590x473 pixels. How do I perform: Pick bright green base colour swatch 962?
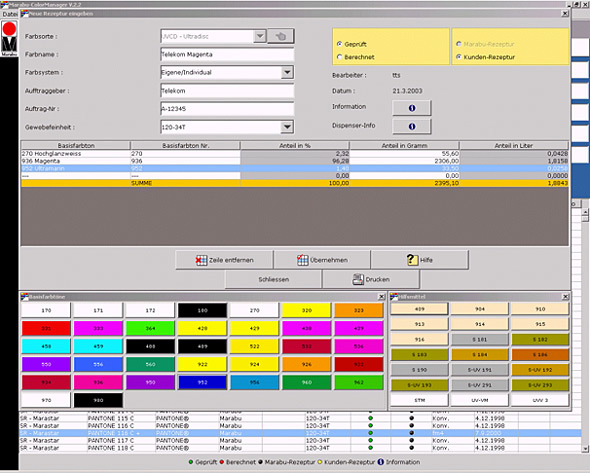tap(359, 382)
